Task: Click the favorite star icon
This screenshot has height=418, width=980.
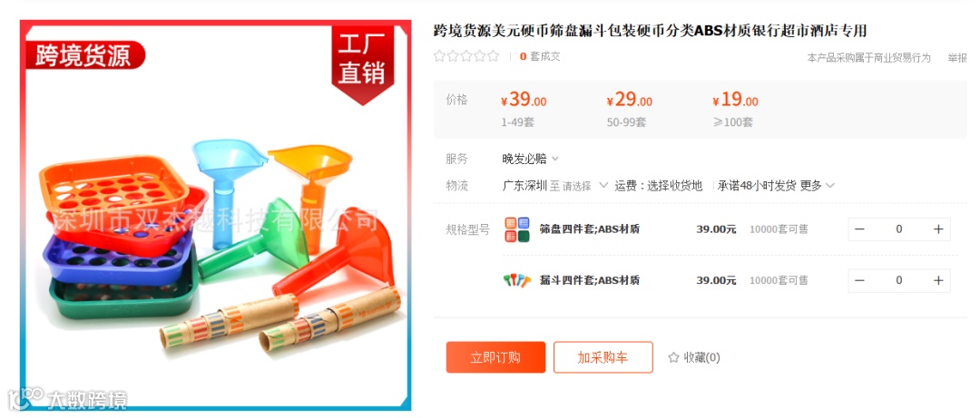Action: (673, 358)
